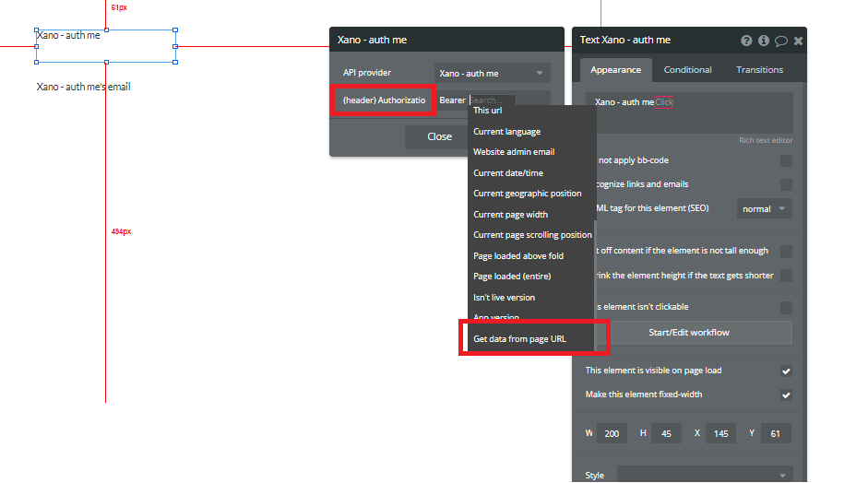This screenshot has height=483, width=868.
Task: Switch to the Conditional tab
Action: pos(687,70)
